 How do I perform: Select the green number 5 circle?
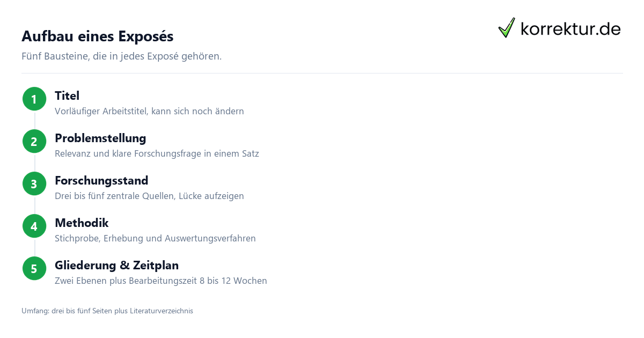pyautogui.click(x=34, y=269)
